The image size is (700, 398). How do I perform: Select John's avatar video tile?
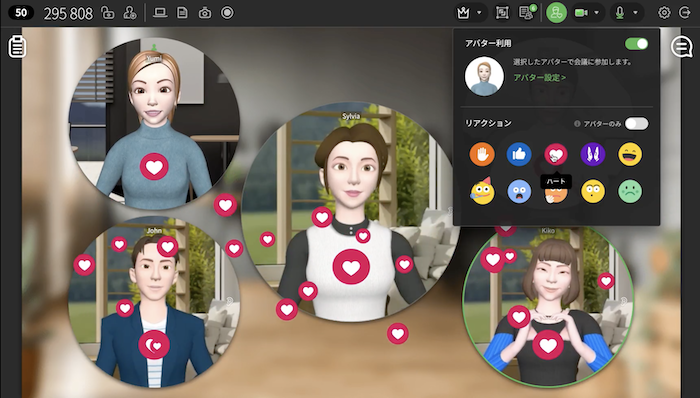[x=154, y=303]
